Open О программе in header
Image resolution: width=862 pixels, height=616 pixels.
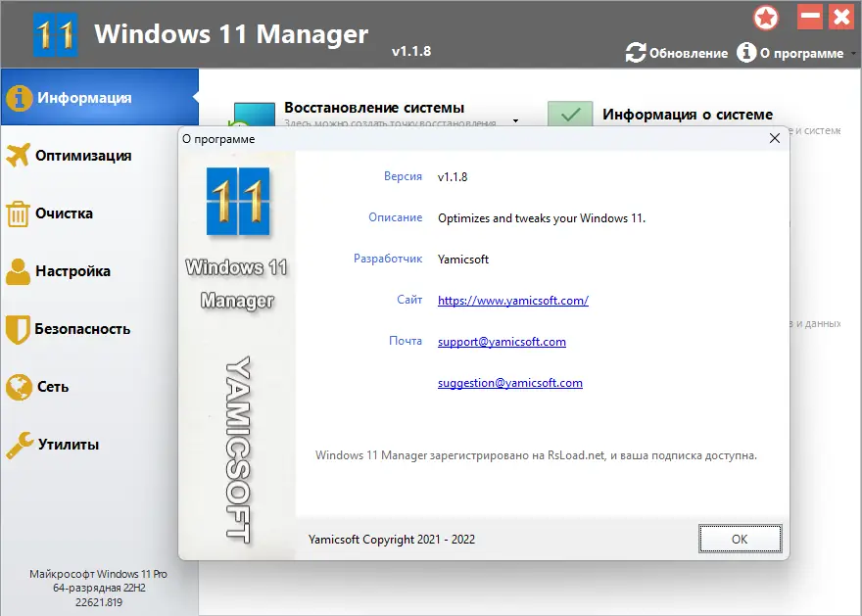pyautogui.click(x=790, y=53)
